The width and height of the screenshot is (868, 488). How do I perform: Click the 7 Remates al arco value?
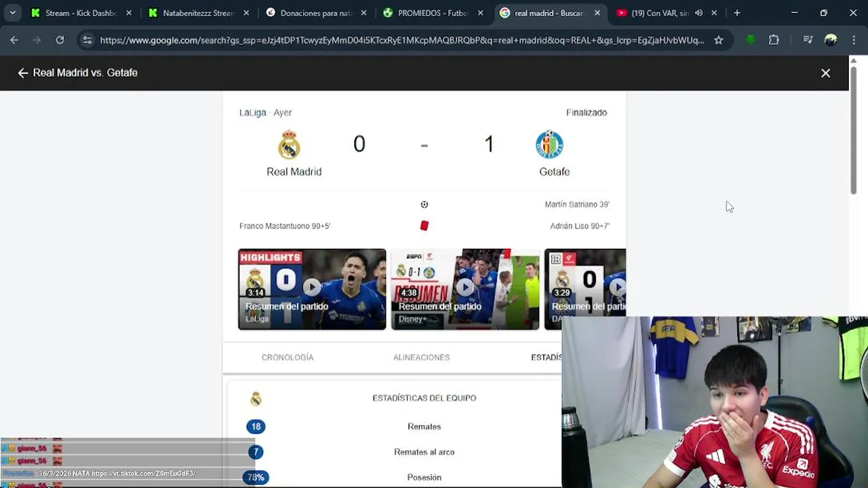pyautogui.click(x=256, y=452)
